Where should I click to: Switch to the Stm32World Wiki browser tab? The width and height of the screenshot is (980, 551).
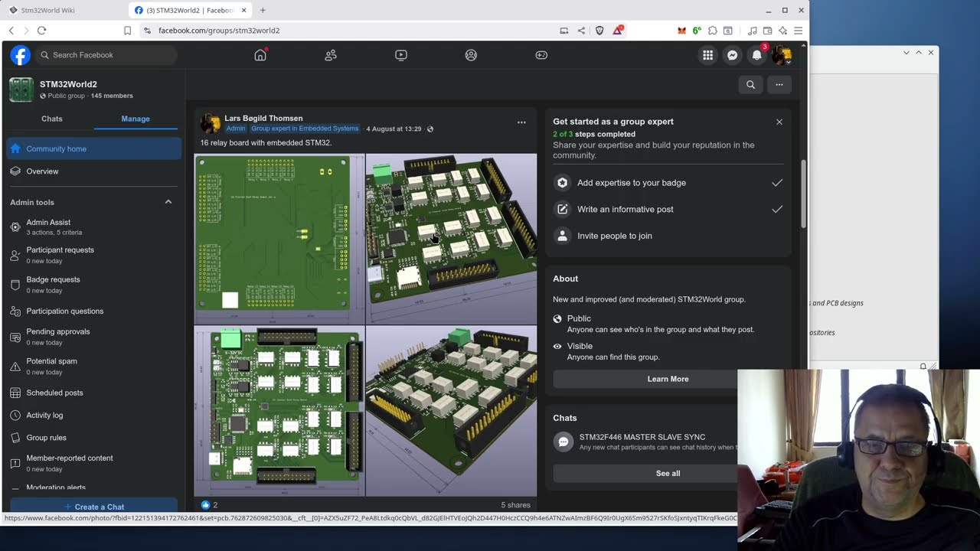(x=63, y=10)
